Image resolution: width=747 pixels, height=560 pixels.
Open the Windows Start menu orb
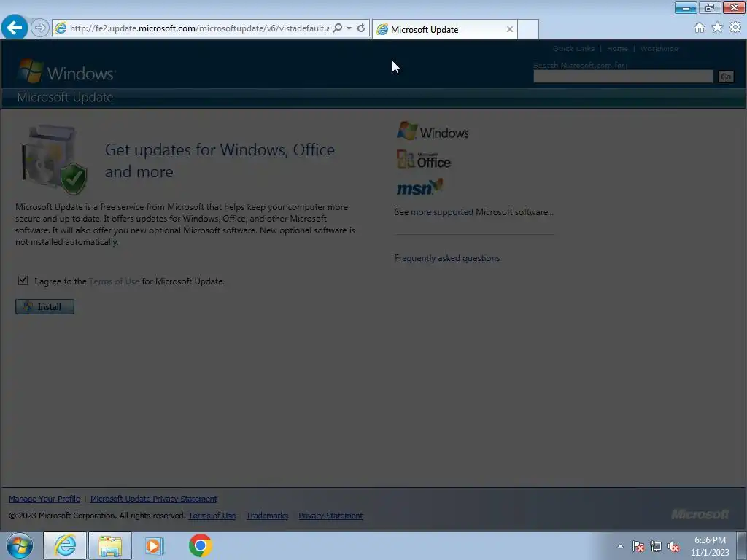click(x=20, y=545)
